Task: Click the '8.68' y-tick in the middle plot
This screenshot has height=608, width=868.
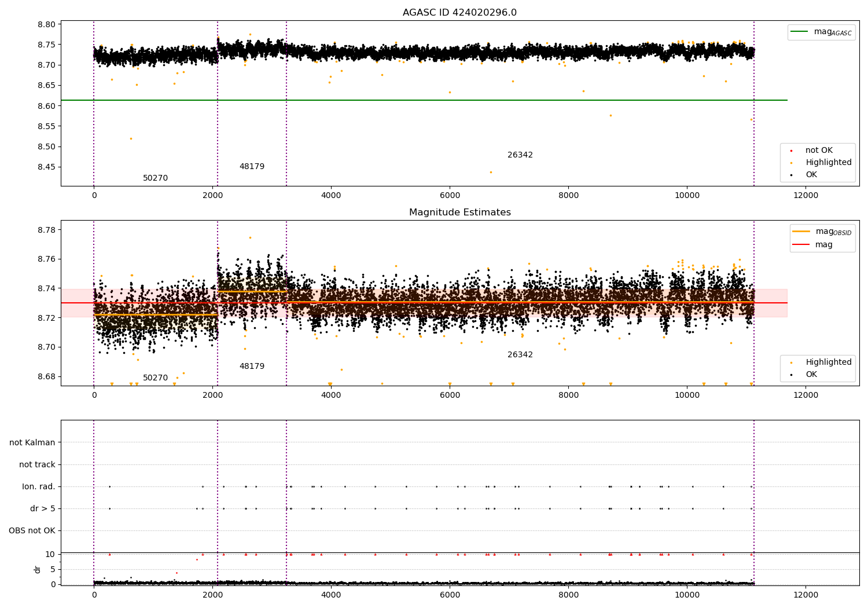Action: pos(46,377)
